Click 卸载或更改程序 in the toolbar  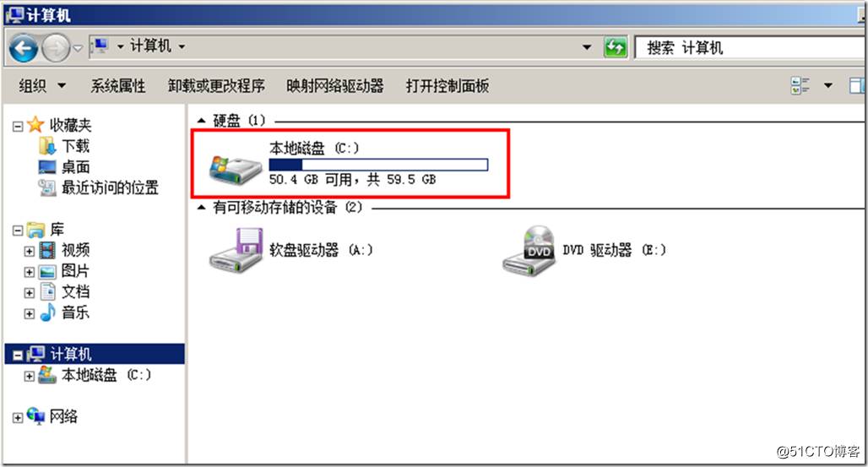(216, 86)
